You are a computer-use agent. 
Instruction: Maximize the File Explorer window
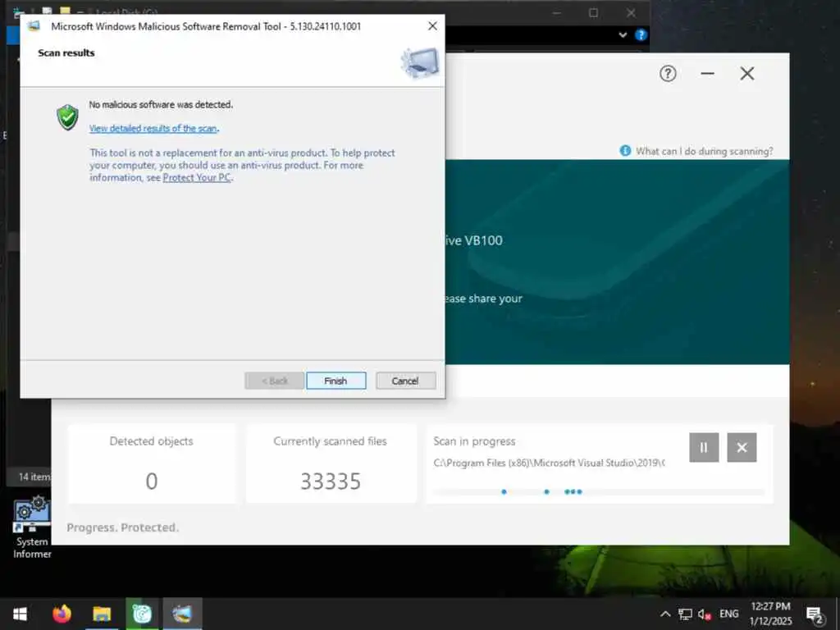tap(593, 12)
